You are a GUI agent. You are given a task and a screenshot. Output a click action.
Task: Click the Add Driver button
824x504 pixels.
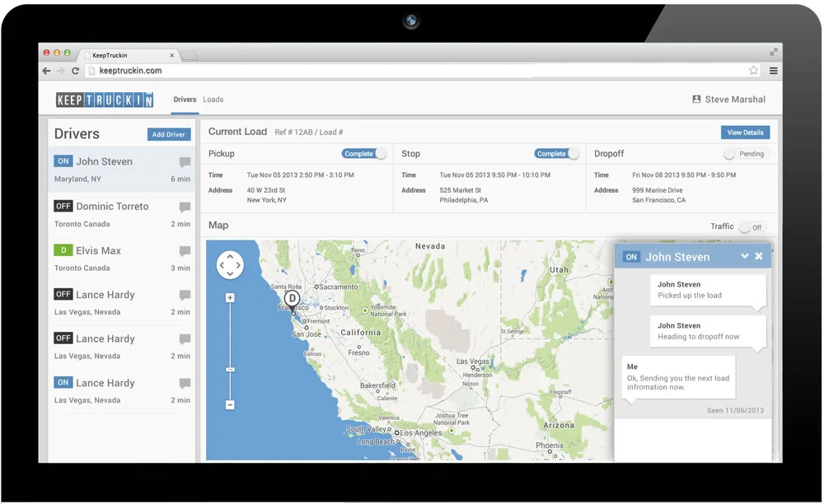(169, 134)
